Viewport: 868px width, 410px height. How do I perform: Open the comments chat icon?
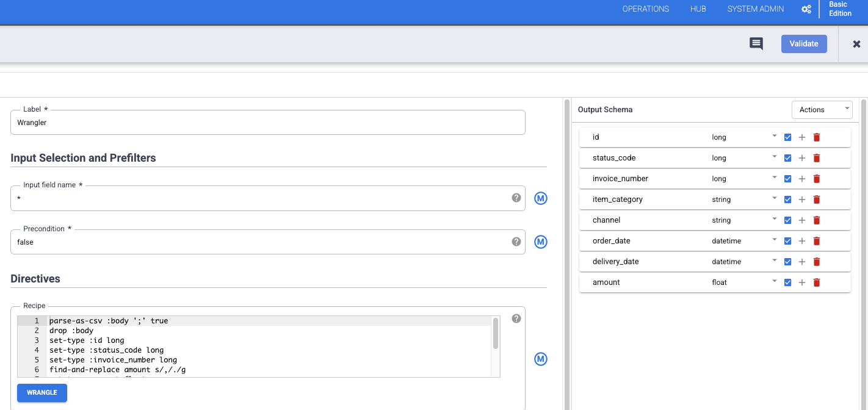(x=756, y=44)
